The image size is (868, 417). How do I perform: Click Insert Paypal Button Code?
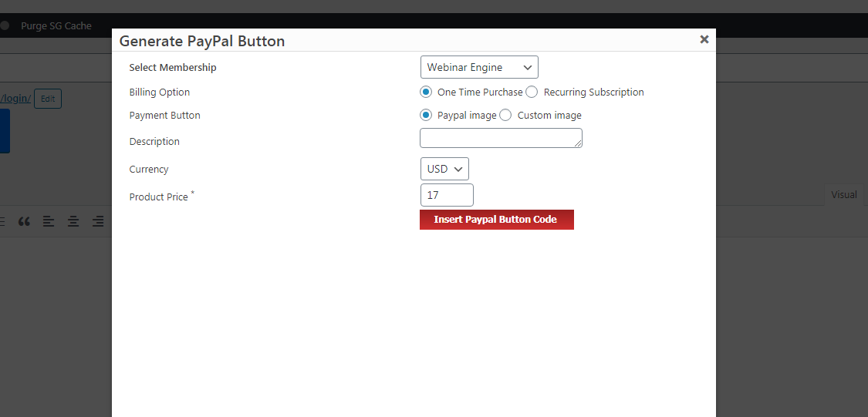pos(497,220)
